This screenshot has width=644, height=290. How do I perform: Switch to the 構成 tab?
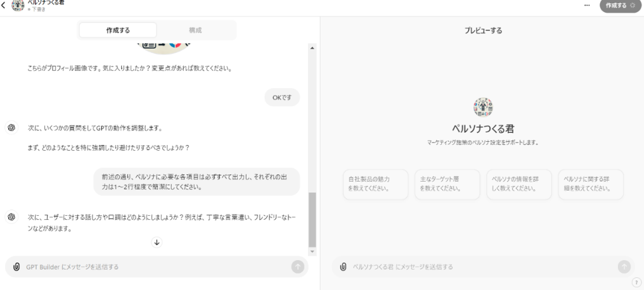point(195,30)
